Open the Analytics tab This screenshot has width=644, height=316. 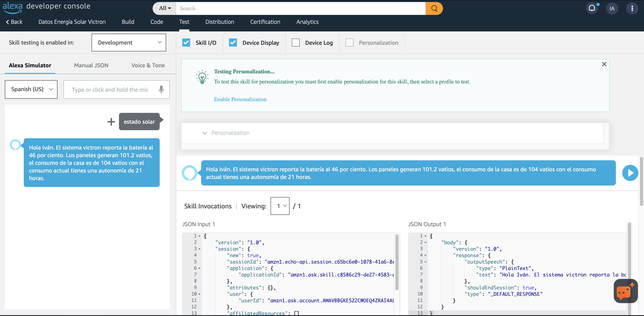click(307, 22)
